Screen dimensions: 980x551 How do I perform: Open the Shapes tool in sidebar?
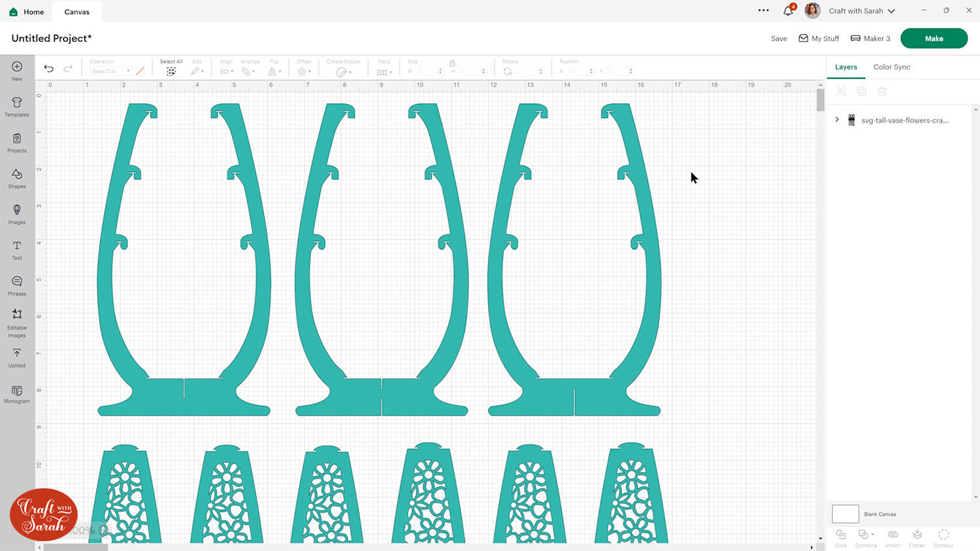click(17, 178)
